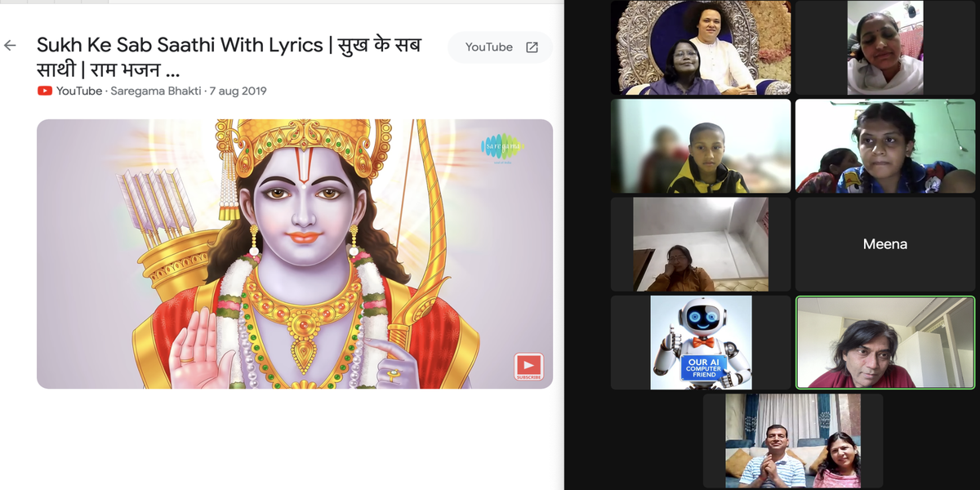The width and height of the screenshot is (980, 490).
Task: Select the AI Computer Friend robot tile
Action: coord(701,342)
